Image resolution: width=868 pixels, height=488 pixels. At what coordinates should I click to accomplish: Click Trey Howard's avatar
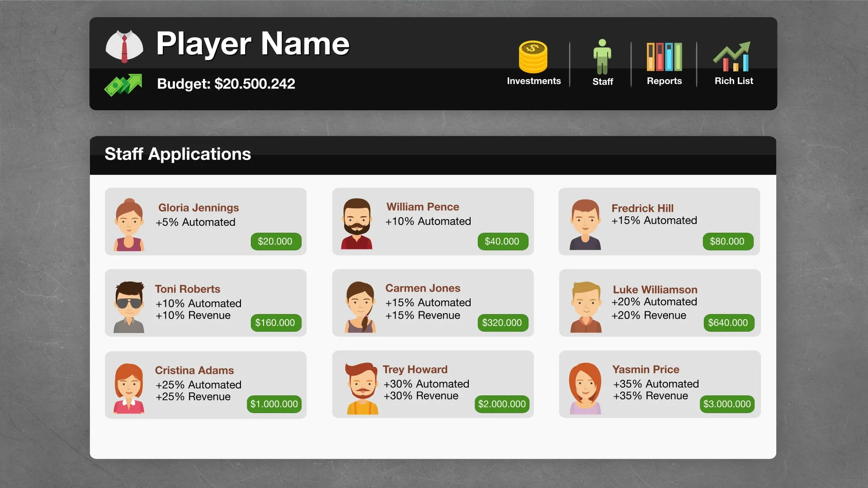362,388
